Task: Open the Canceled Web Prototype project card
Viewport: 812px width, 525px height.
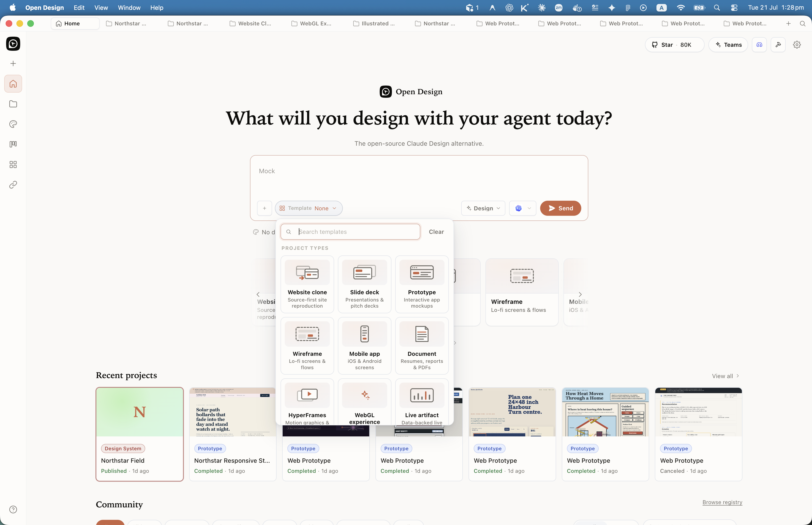Action: tap(699, 434)
